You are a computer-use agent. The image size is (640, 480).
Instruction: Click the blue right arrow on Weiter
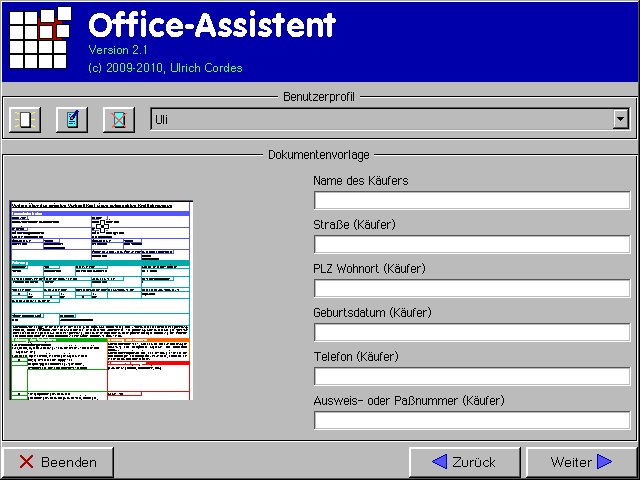pos(604,462)
